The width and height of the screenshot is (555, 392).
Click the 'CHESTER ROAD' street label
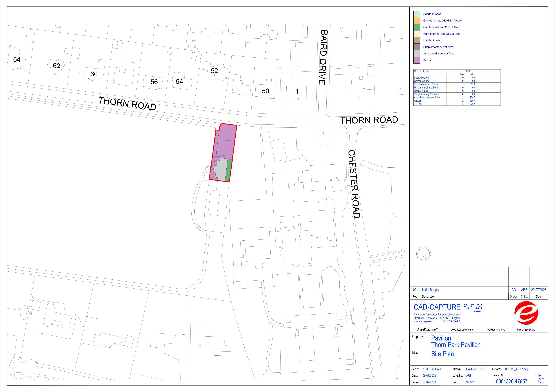(354, 184)
